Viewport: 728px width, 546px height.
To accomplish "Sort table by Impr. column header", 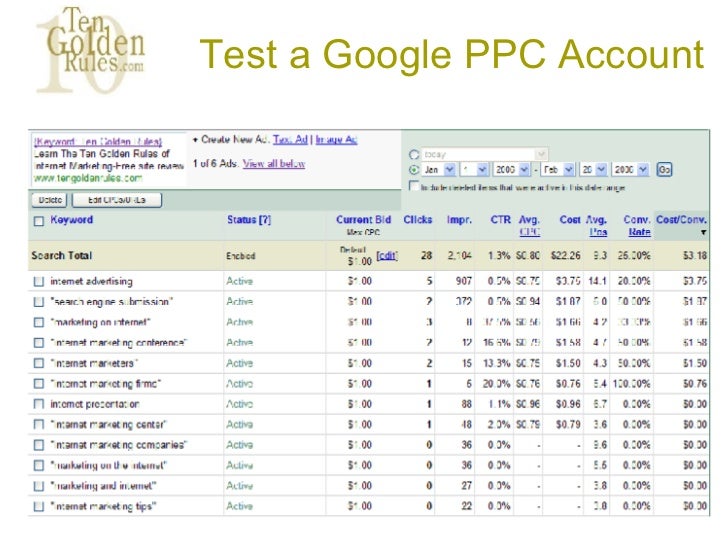I will pos(459,220).
